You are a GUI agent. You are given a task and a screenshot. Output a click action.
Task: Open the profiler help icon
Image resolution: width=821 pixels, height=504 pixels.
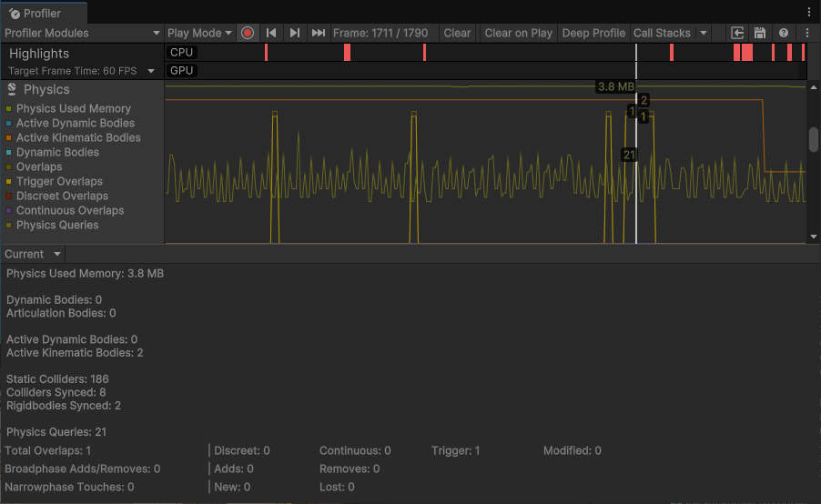tap(783, 33)
